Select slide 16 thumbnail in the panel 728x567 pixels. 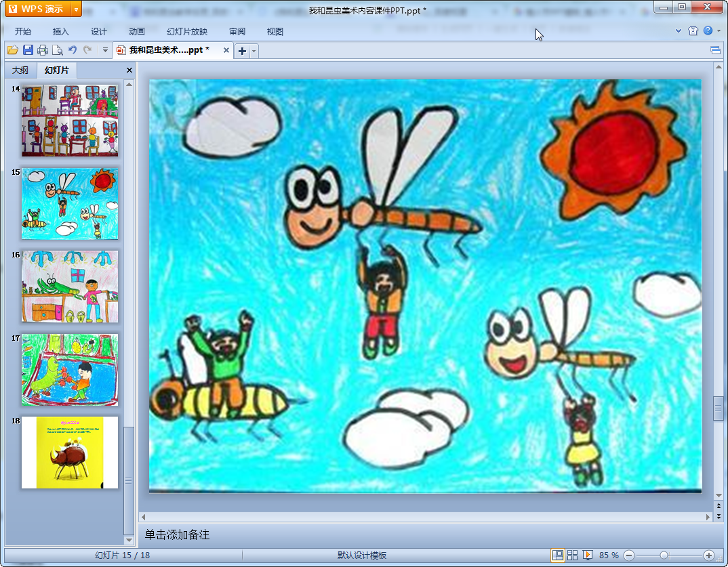click(x=70, y=287)
